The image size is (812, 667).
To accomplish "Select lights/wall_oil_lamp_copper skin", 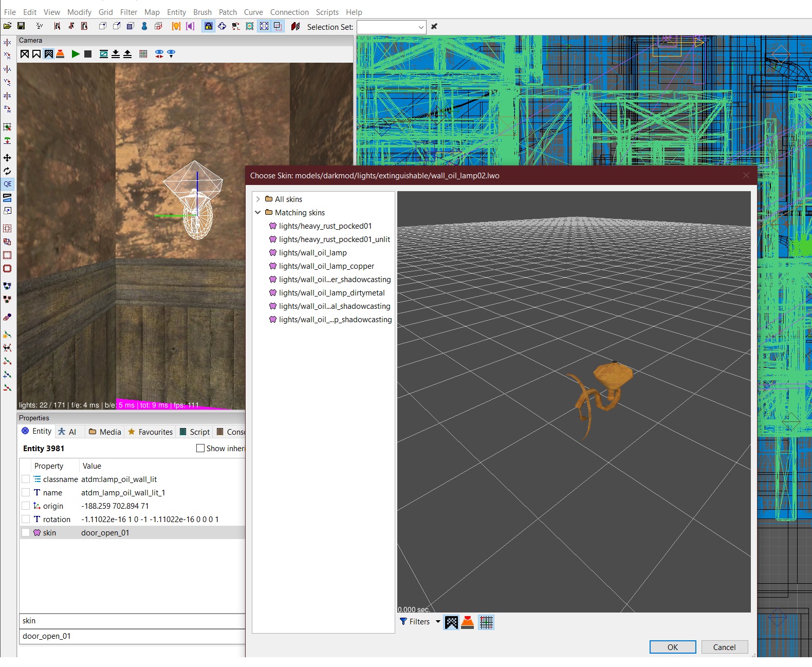I will click(326, 266).
